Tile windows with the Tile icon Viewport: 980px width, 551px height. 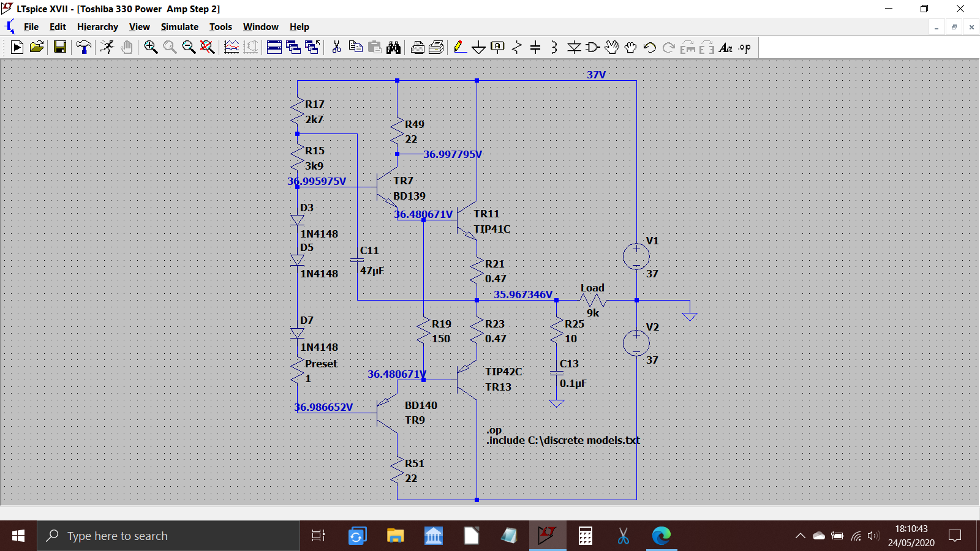(274, 47)
